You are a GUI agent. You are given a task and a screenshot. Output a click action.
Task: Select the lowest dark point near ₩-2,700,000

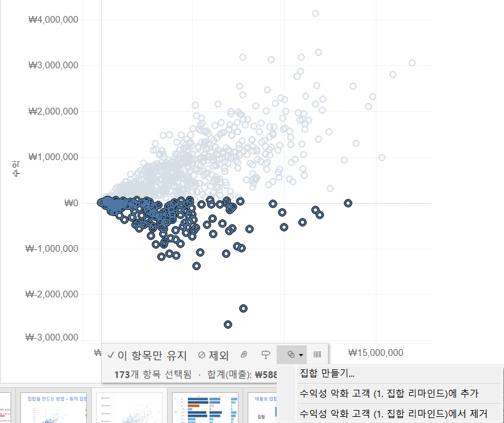point(228,324)
